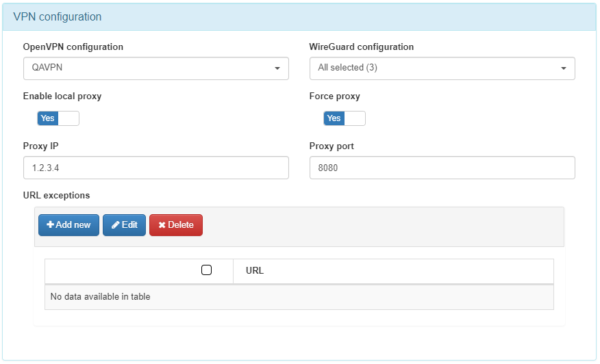Toggle the Force proxy switch
This screenshot has height=364, width=600.
click(345, 118)
